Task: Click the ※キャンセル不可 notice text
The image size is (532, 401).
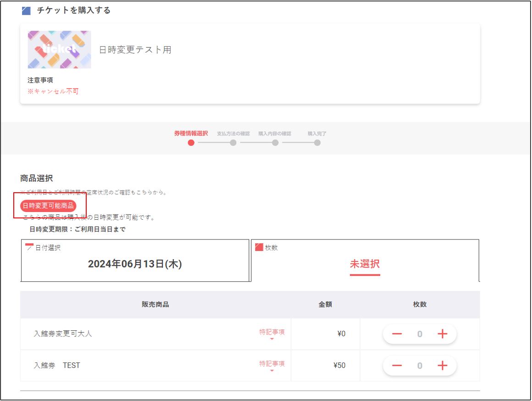Action: 53,91
